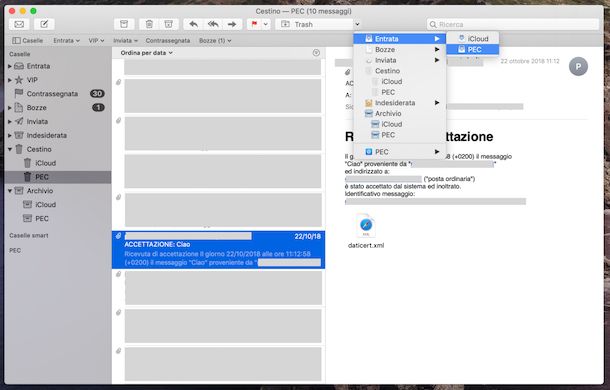The image size is (610, 390).
Task: Open VIP favorites bar dropdown
Action: coord(96,40)
